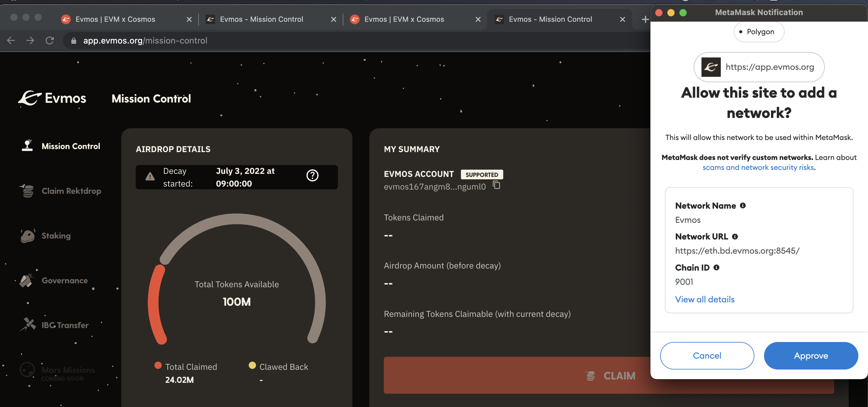Click Chain ID info icon in MetaMask

click(x=716, y=267)
